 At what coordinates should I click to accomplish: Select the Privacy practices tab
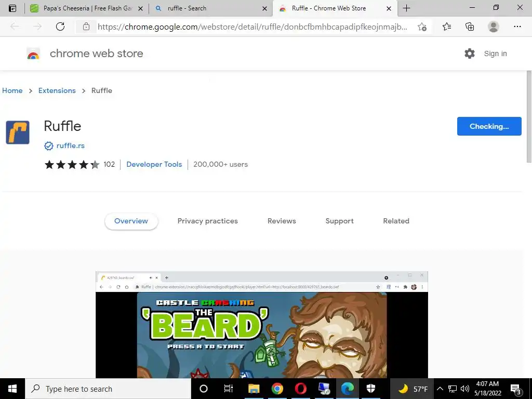tap(208, 221)
